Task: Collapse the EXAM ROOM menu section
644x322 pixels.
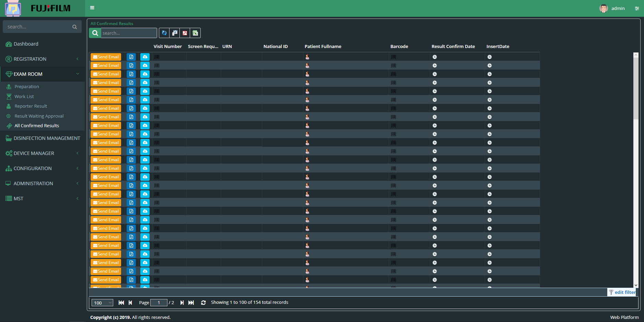Action: (42, 74)
